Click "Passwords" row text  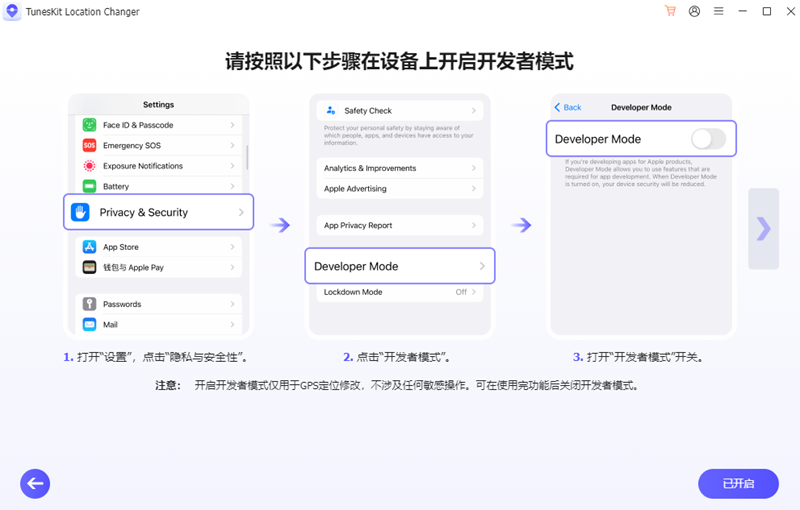point(122,304)
